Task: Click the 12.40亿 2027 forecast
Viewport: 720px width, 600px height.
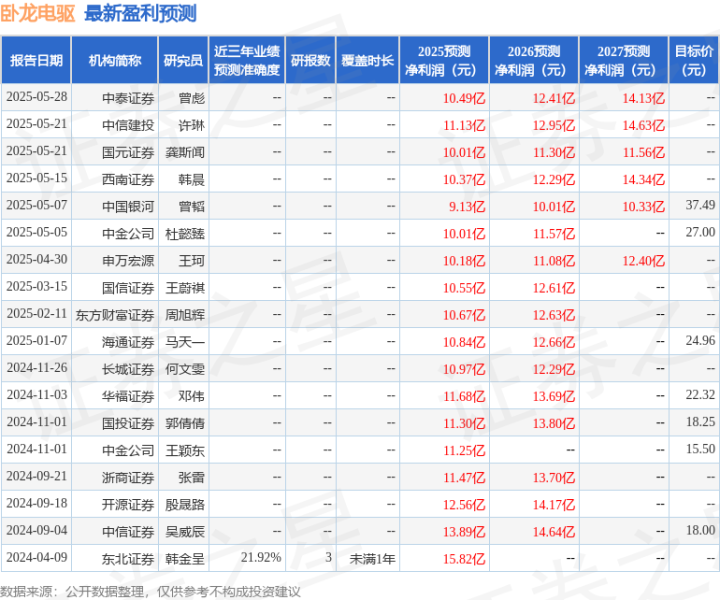Action: pyautogui.click(x=643, y=260)
